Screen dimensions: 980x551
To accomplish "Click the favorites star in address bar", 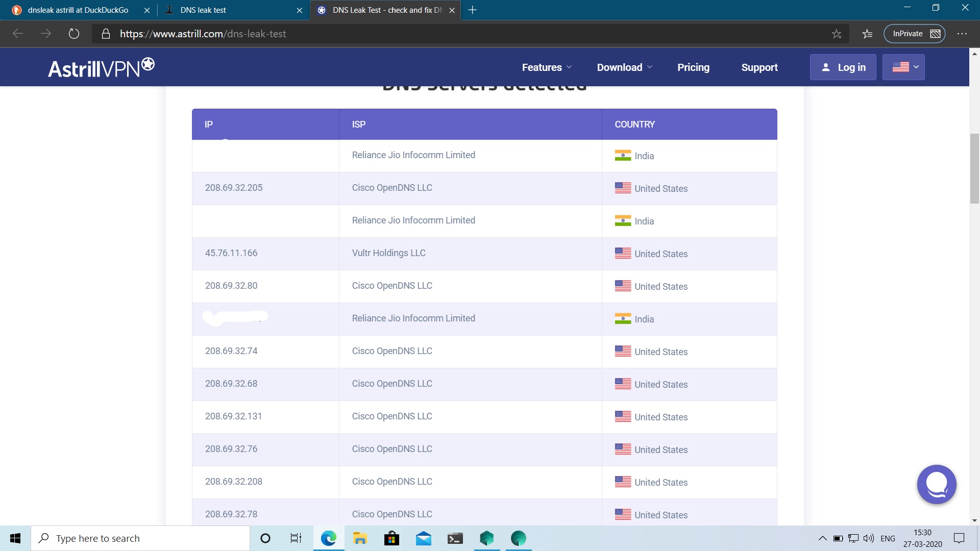I will 836,34.
